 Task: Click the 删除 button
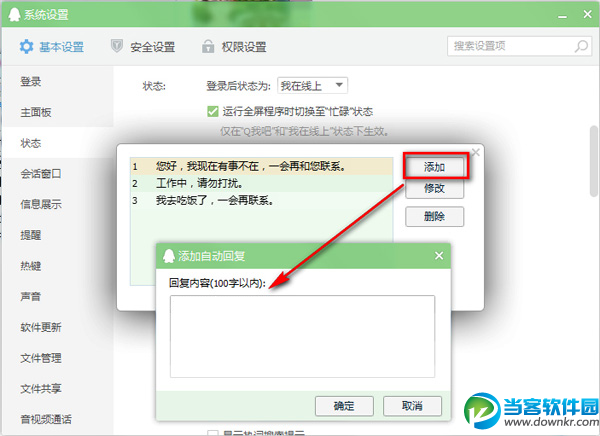pyautogui.click(x=434, y=217)
